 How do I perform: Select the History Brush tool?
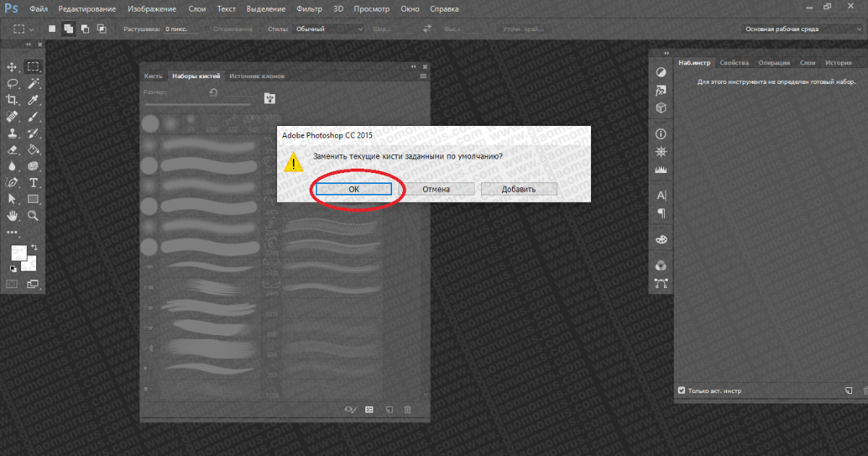point(33,133)
